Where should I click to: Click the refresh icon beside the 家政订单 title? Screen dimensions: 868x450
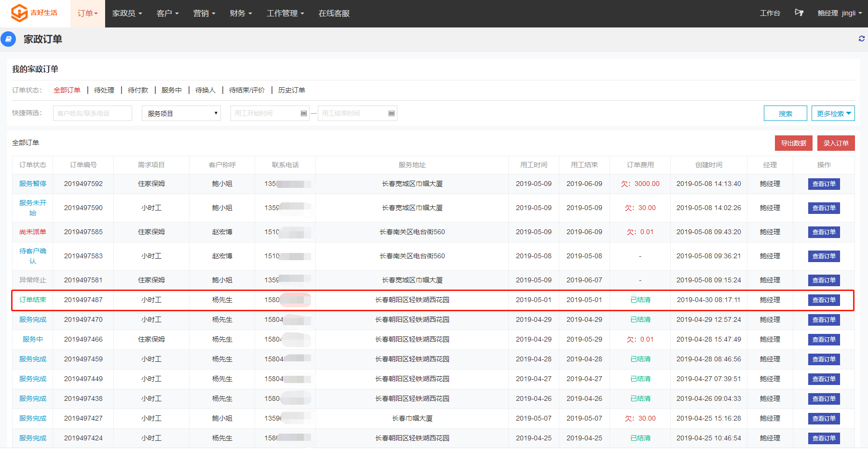click(x=861, y=39)
